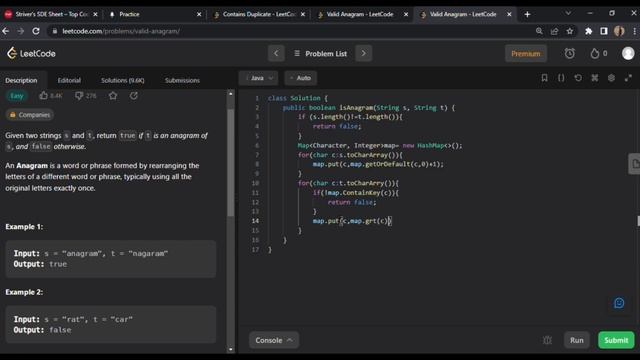Image resolution: width=640 pixels, height=360 pixels.
Task: Like the problem with thumbs up
Action: [44, 96]
